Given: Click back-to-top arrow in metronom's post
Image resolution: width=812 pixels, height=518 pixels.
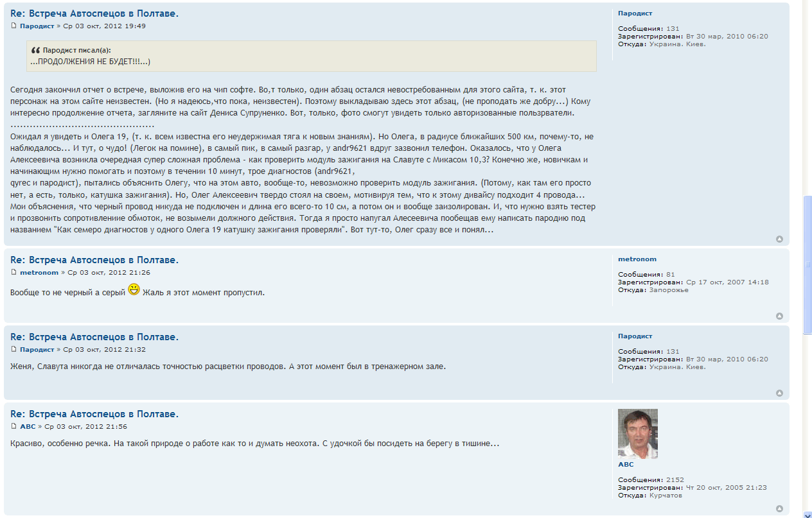Looking at the screenshot, I should click(x=779, y=316).
